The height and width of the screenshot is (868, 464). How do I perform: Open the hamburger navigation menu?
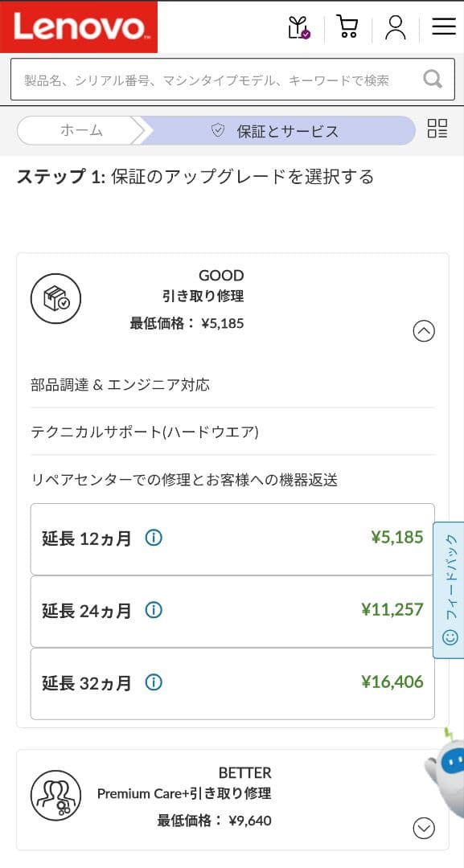click(443, 25)
